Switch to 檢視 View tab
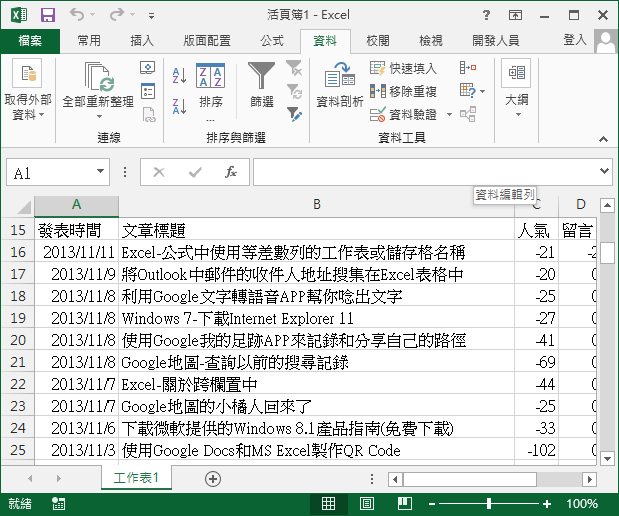 (x=431, y=41)
